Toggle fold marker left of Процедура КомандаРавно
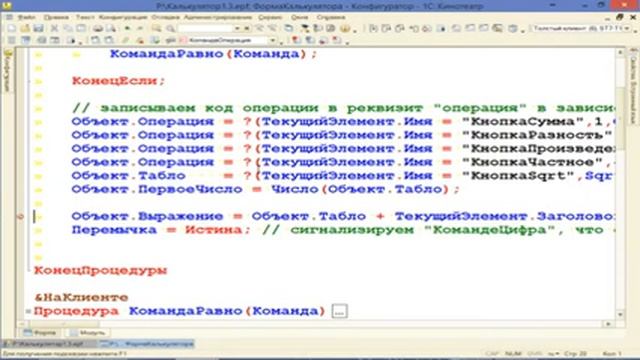 coord(28,311)
